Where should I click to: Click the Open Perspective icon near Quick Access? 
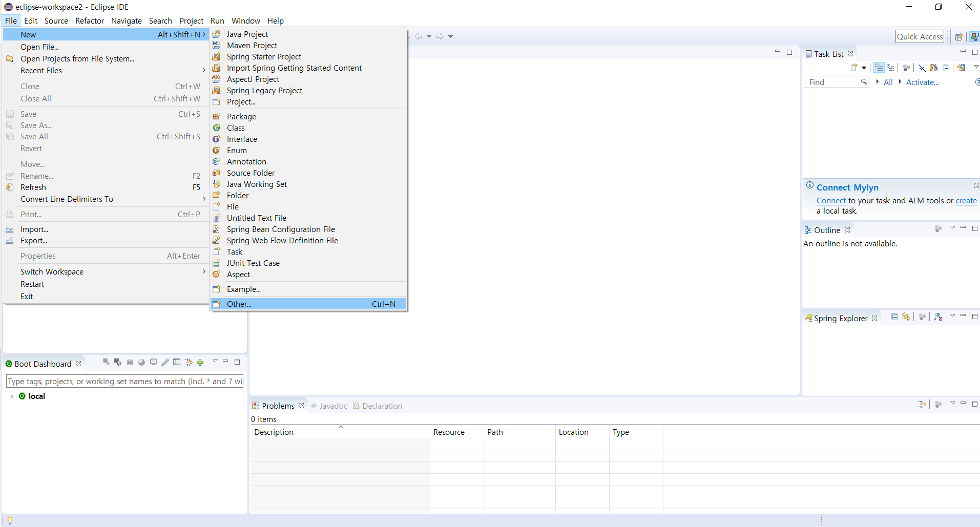[x=958, y=37]
